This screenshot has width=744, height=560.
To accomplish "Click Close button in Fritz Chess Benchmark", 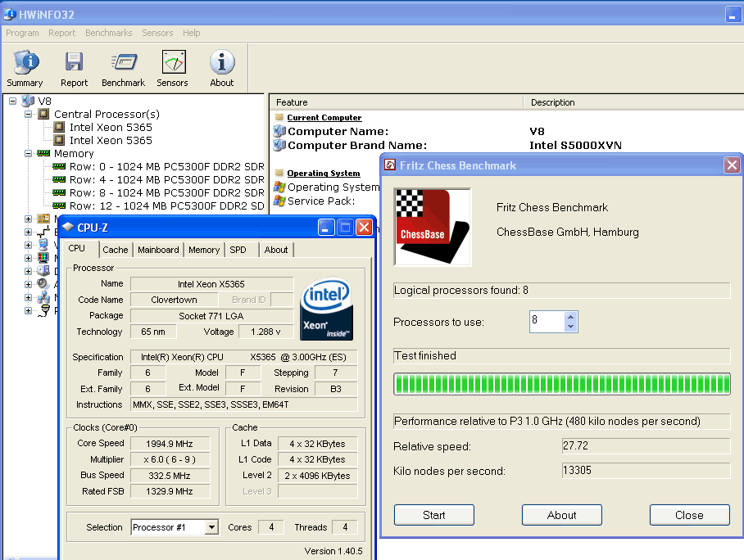I will 689,515.
